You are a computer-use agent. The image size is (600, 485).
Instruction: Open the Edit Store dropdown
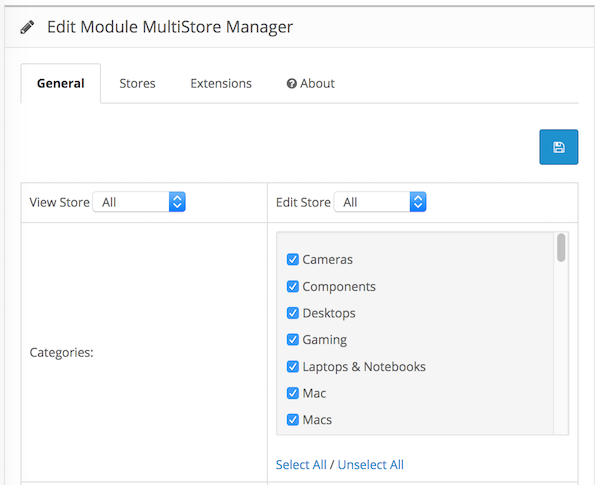380,202
